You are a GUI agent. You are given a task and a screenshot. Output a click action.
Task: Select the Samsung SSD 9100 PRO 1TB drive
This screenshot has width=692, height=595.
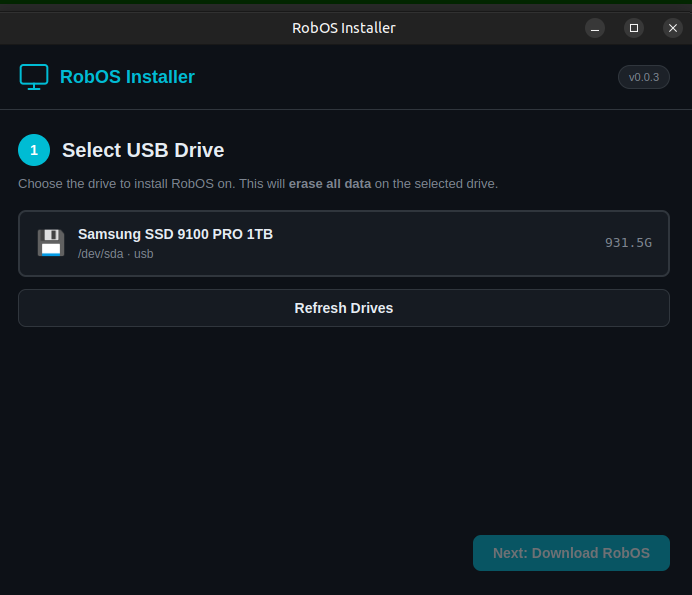tap(344, 244)
